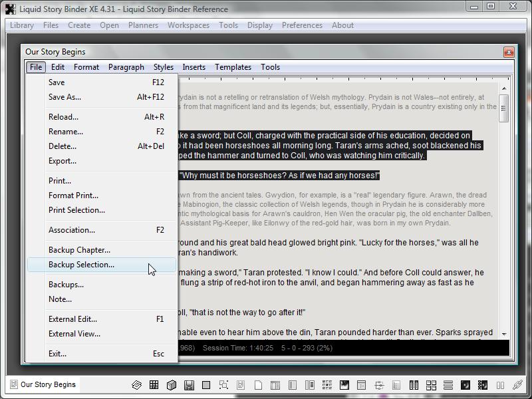Close the Our Story Begins document window
Screen dimensions: 532x399
tap(509, 52)
